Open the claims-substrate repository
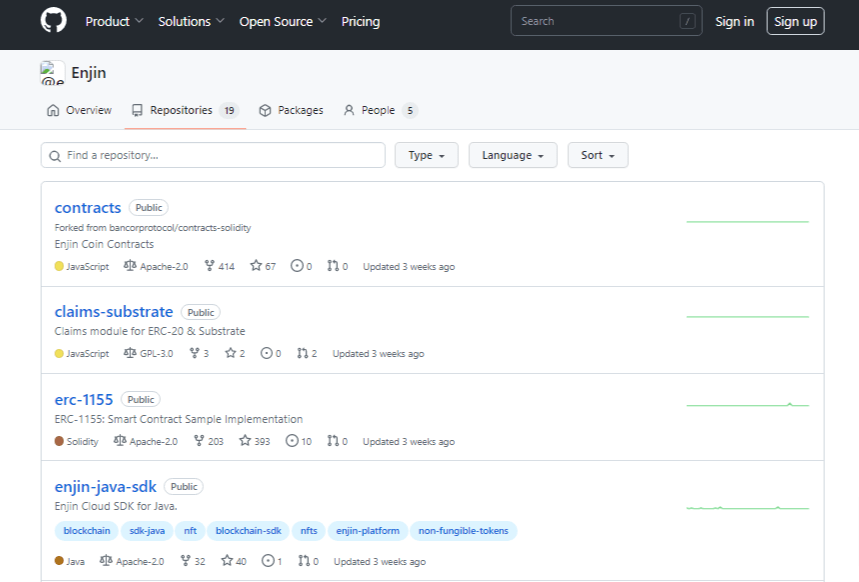 pyautogui.click(x=114, y=312)
